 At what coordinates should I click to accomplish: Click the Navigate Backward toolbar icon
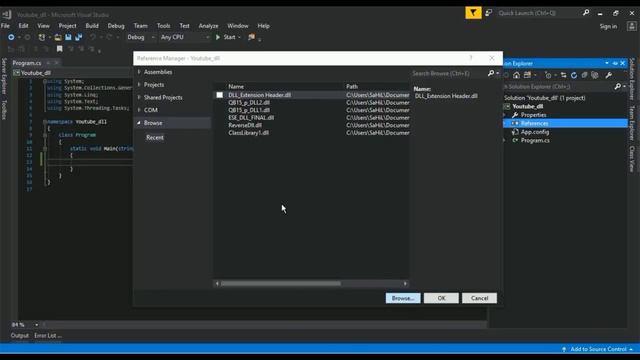pos(11,37)
